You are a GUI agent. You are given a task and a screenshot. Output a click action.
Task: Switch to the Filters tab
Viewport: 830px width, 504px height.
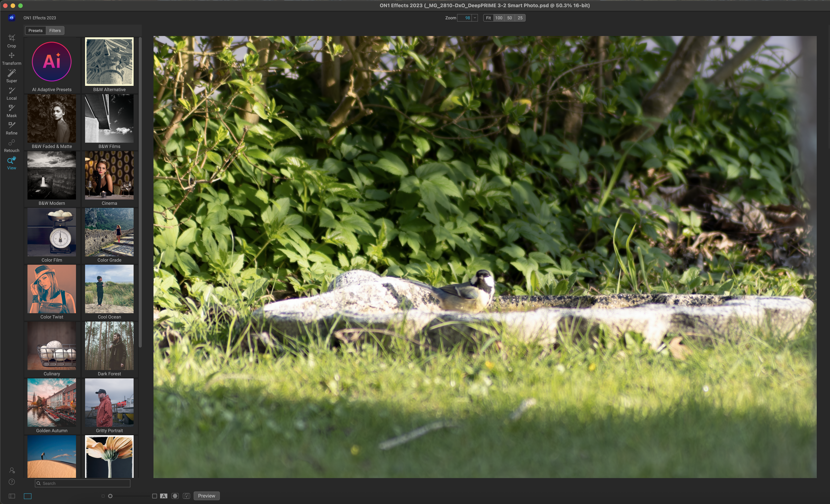point(55,31)
